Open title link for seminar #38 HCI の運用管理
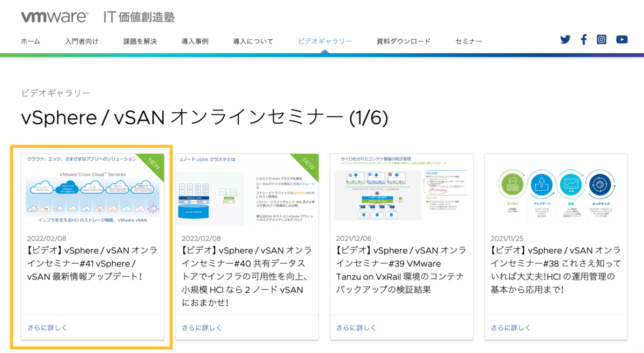644x353 pixels. 555,270
